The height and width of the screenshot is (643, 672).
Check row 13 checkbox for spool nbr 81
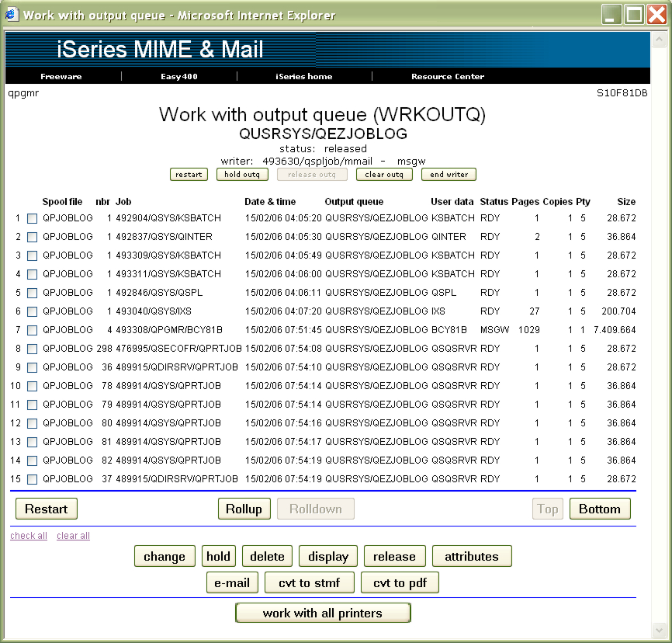pyautogui.click(x=32, y=442)
